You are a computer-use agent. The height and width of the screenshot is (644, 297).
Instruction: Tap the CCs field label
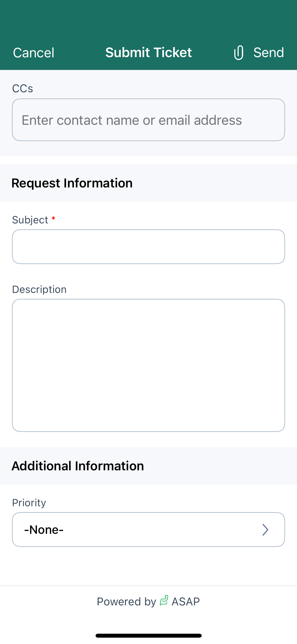23,89
